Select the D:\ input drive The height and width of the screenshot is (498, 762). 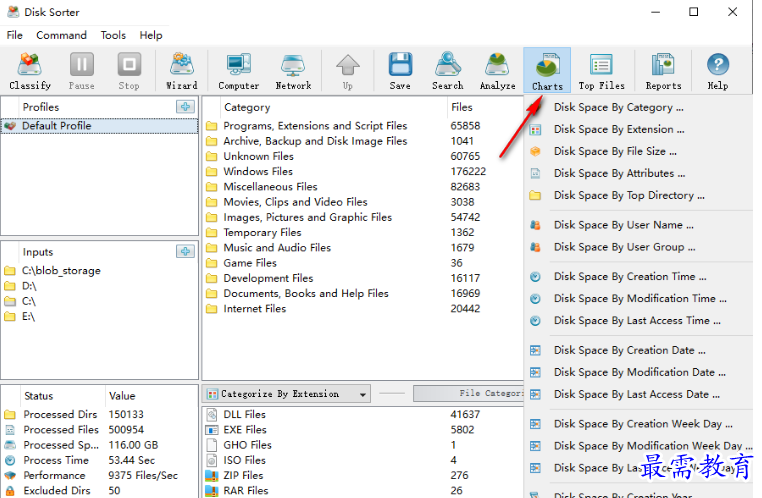click(20, 286)
